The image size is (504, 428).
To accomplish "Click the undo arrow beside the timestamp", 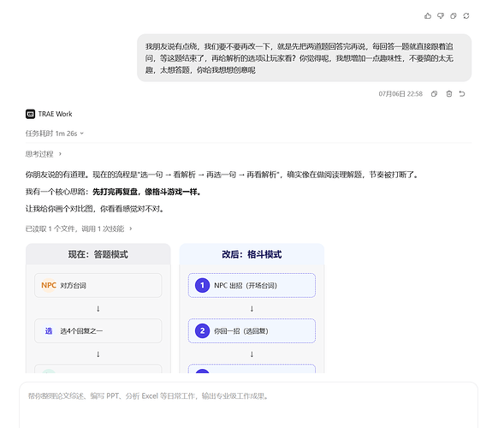I will (x=462, y=93).
